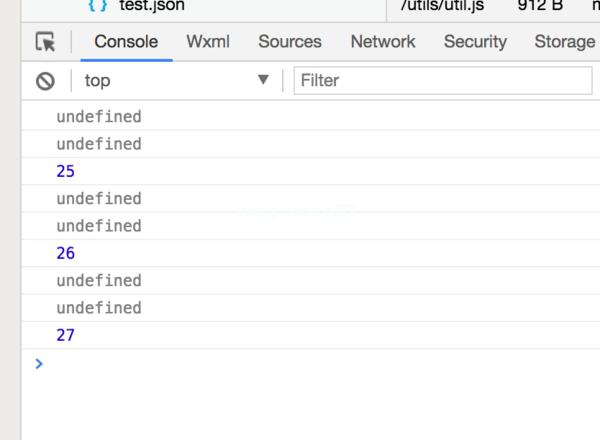Click the undefined line directly above 27
The image size is (600, 440).
[x=99, y=307]
